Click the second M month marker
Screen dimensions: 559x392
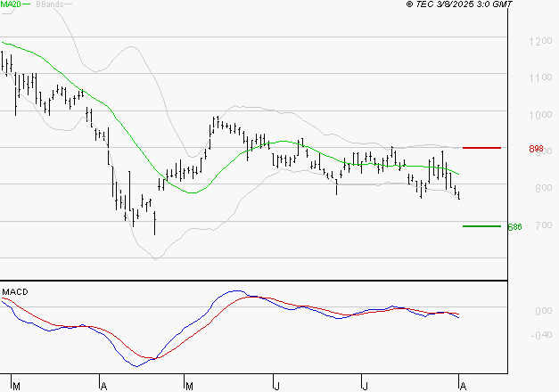tap(189, 386)
